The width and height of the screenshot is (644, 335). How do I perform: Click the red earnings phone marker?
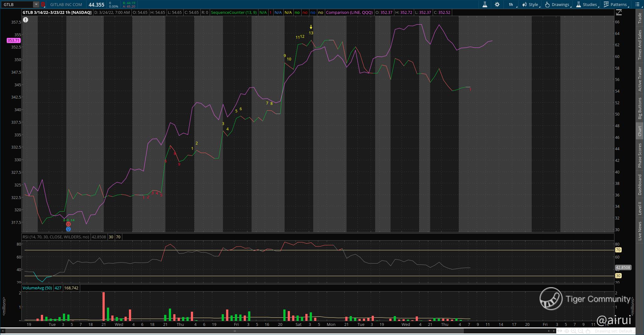point(68,224)
